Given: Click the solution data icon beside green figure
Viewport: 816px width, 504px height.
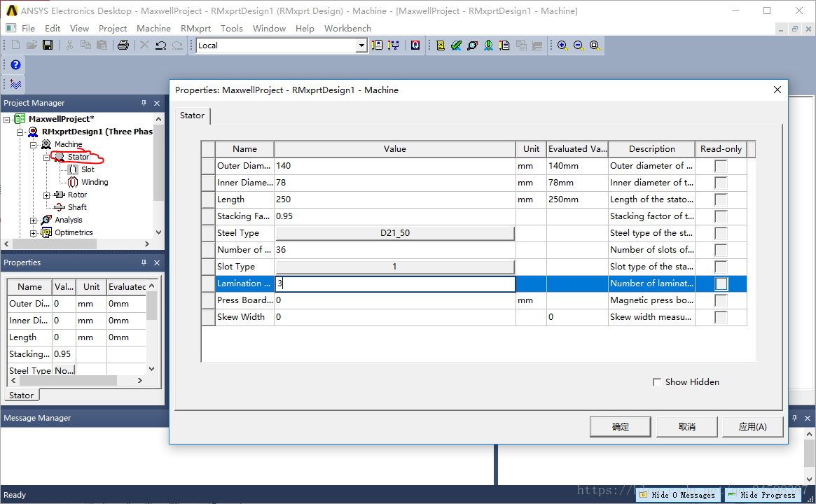Looking at the screenshot, I should pos(504,45).
